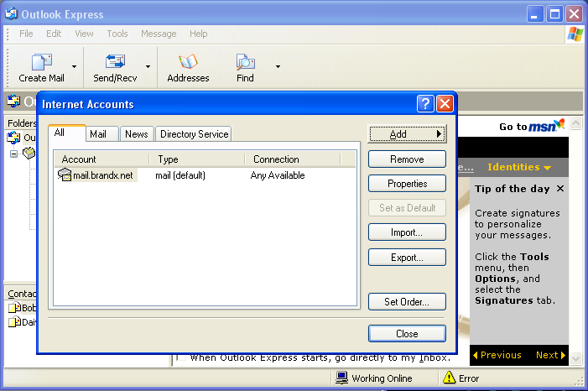Click the Connection column header

pyautogui.click(x=293, y=159)
